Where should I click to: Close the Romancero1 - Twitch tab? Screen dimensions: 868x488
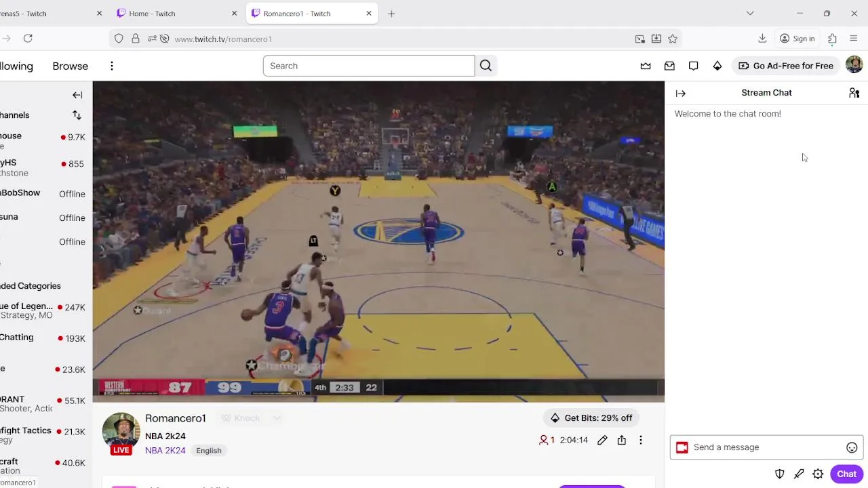tap(369, 14)
